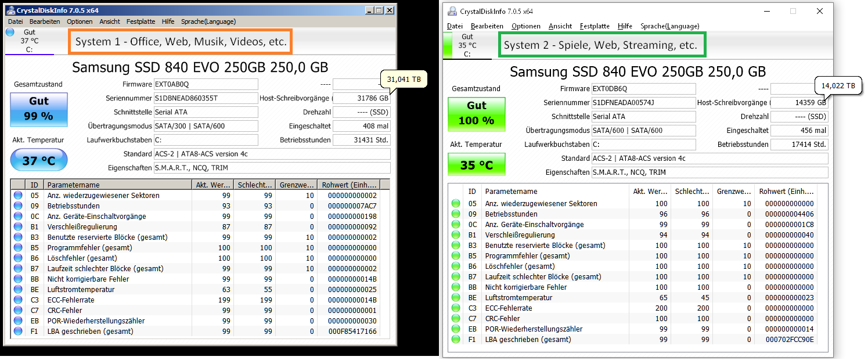868x360 pixels.
Task: Open Datei menu in left CrystalDiskInfo window
Action: tap(15, 21)
